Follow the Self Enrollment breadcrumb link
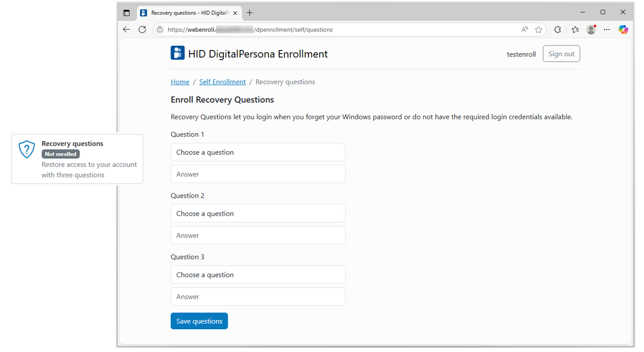644x352 pixels. [x=222, y=82]
